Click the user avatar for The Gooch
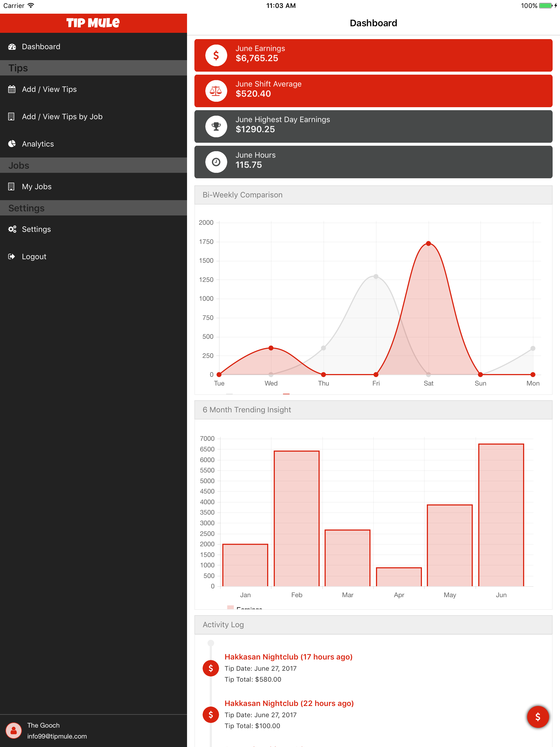Viewport: 560px width, 747px height. 14,730
